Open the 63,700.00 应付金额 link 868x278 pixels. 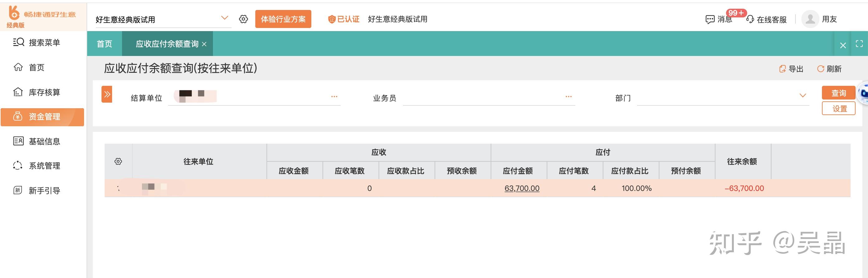pyautogui.click(x=522, y=188)
